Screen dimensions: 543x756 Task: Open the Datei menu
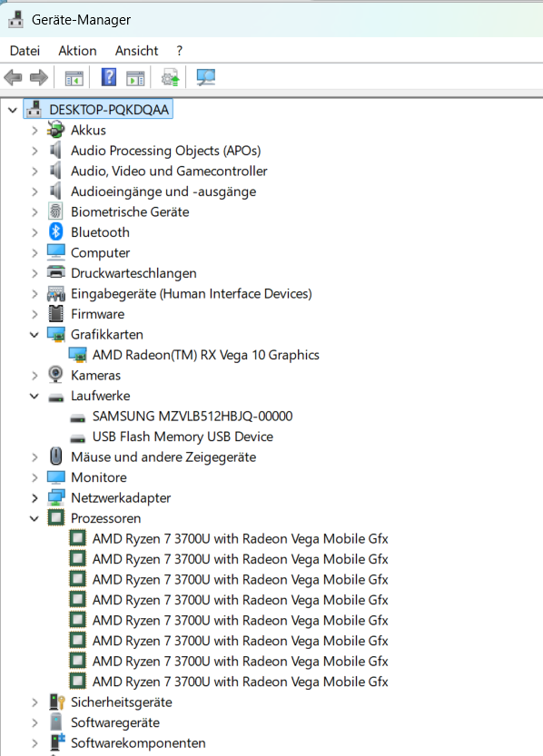25,51
